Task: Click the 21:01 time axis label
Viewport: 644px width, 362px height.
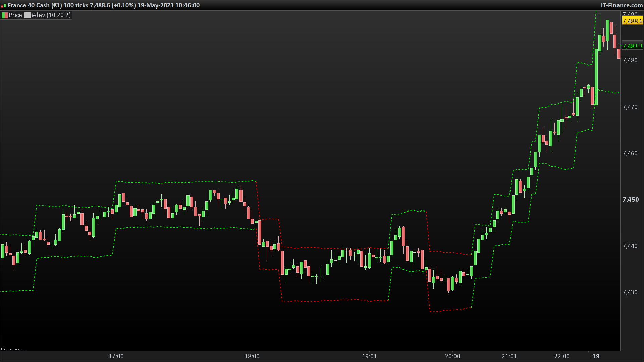Action: coord(509,356)
